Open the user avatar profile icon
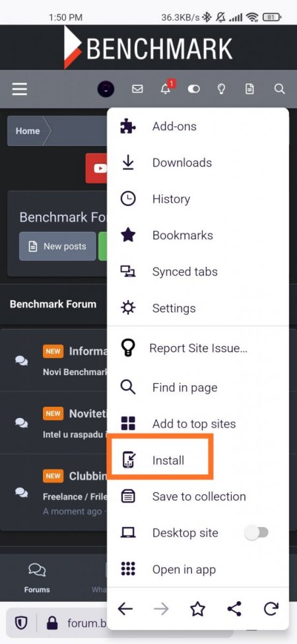The height and width of the screenshot is (644, 297). pos(106,89)
